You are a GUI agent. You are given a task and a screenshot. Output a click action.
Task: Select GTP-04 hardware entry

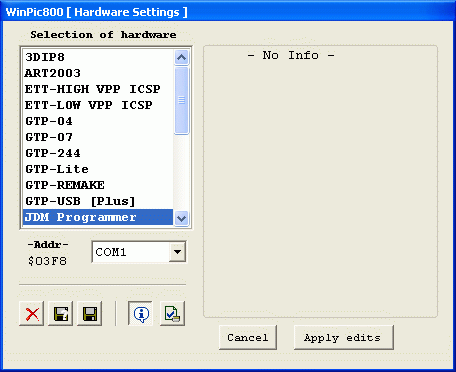click(98, 121)
